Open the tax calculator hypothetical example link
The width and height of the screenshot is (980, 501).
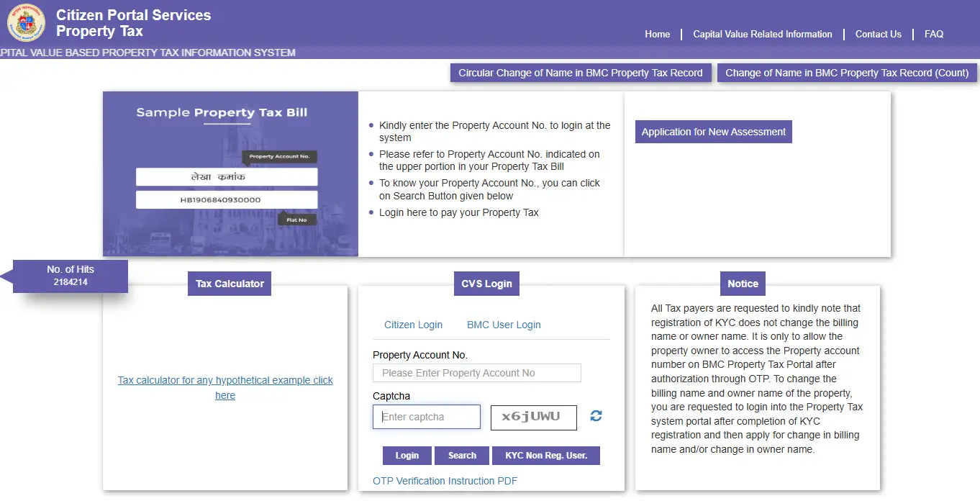[x=225, y=387]
